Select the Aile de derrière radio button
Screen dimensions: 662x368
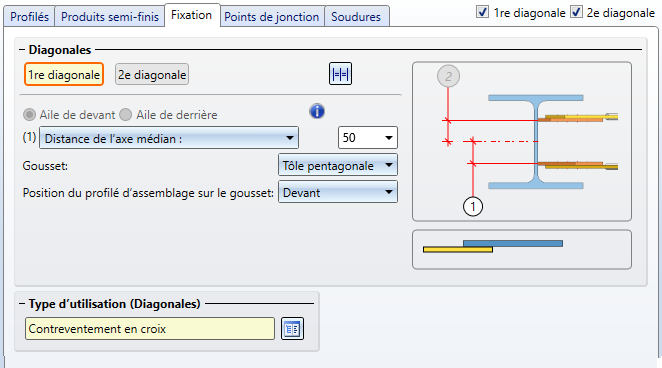point(125,114)
